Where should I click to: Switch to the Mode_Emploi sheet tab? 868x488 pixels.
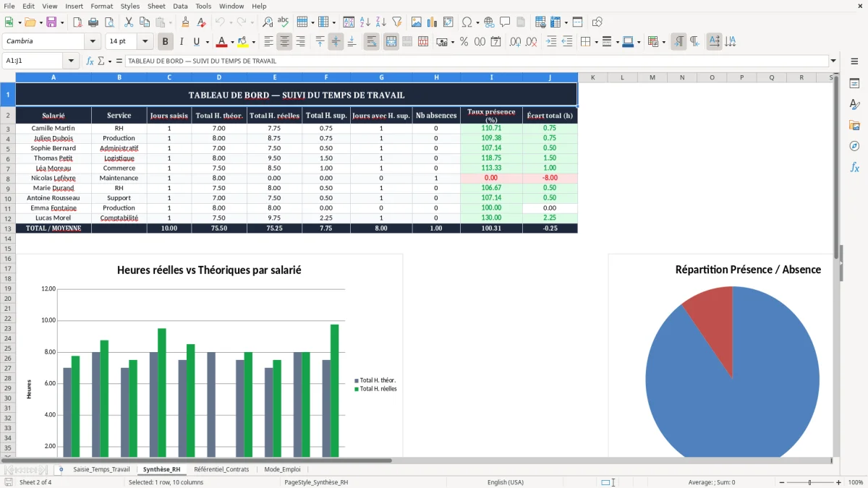point(282,469)
